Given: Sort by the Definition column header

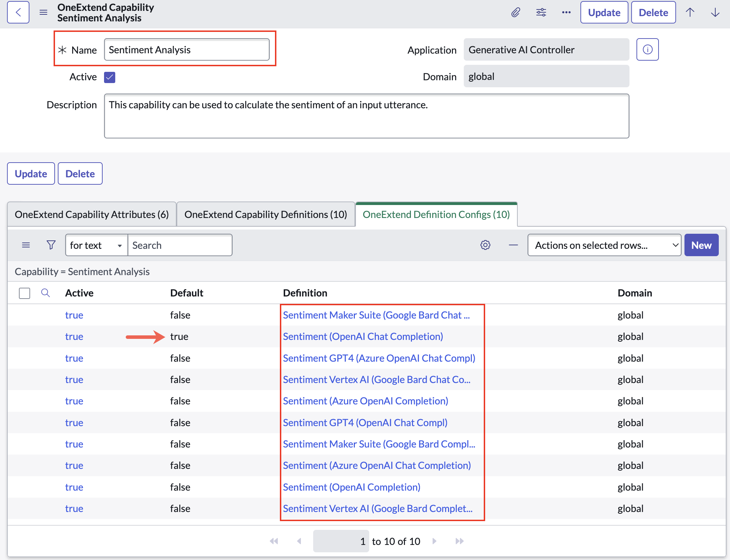Looking at the screenshot, I should (x=305, y=293).
